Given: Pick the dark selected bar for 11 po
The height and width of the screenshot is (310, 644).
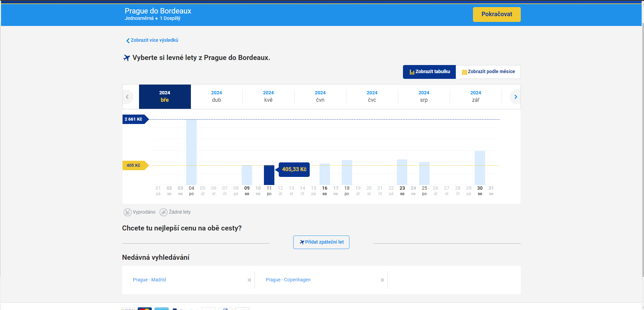Looking at the screenshot, I should pos(269,175).
